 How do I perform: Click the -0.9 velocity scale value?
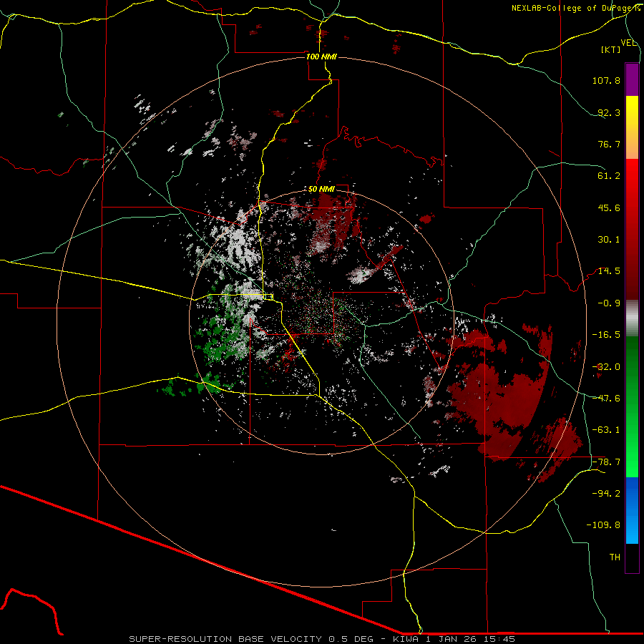pos(609,303)
